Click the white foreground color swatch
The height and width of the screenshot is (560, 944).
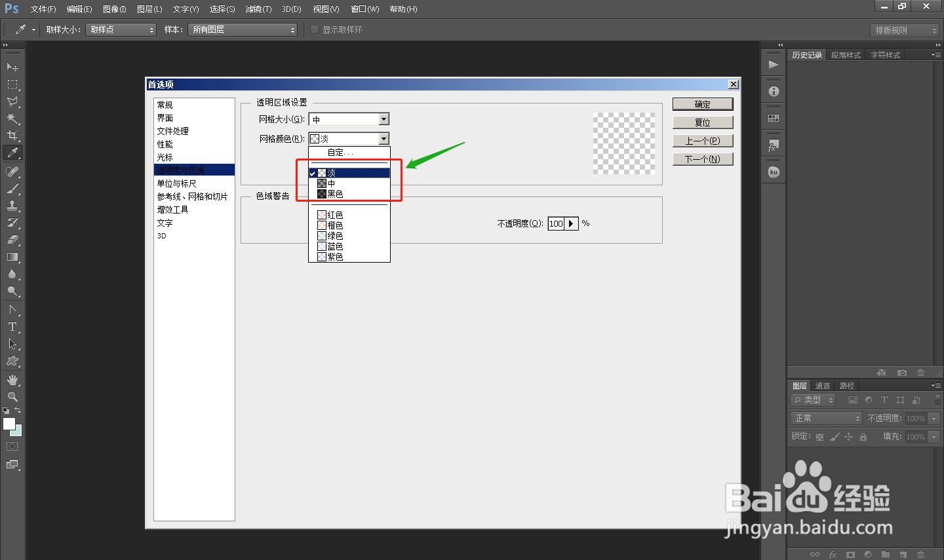[x=9, y=424]
